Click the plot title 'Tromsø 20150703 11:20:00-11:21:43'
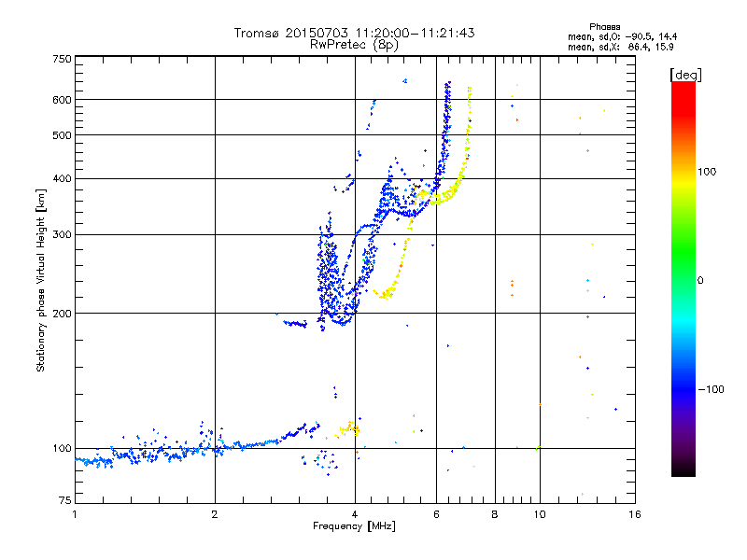The image size is (747, 560). pos(354,33)
